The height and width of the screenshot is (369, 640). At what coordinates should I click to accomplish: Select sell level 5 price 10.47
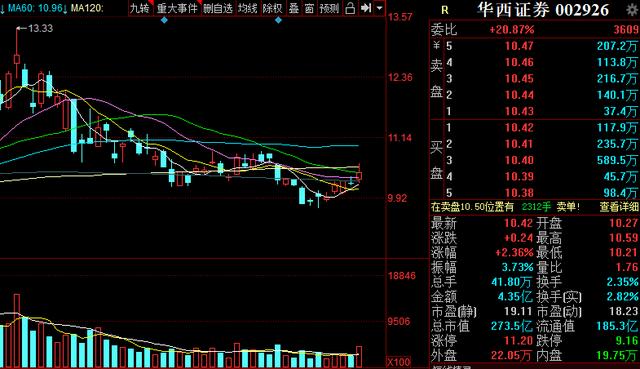[x=519, y=46]
